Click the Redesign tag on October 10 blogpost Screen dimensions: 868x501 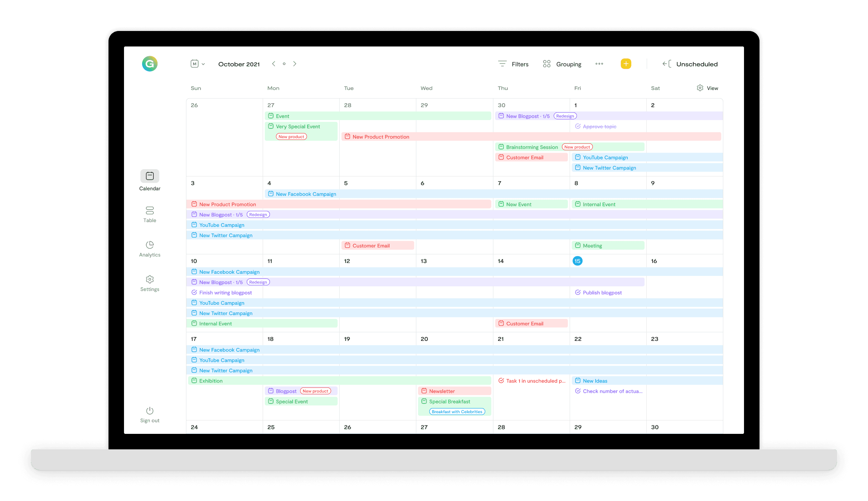pos(258,282)
